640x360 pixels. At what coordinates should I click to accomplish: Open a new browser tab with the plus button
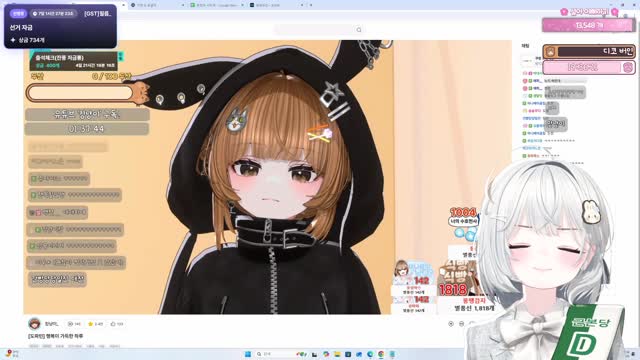311,5
